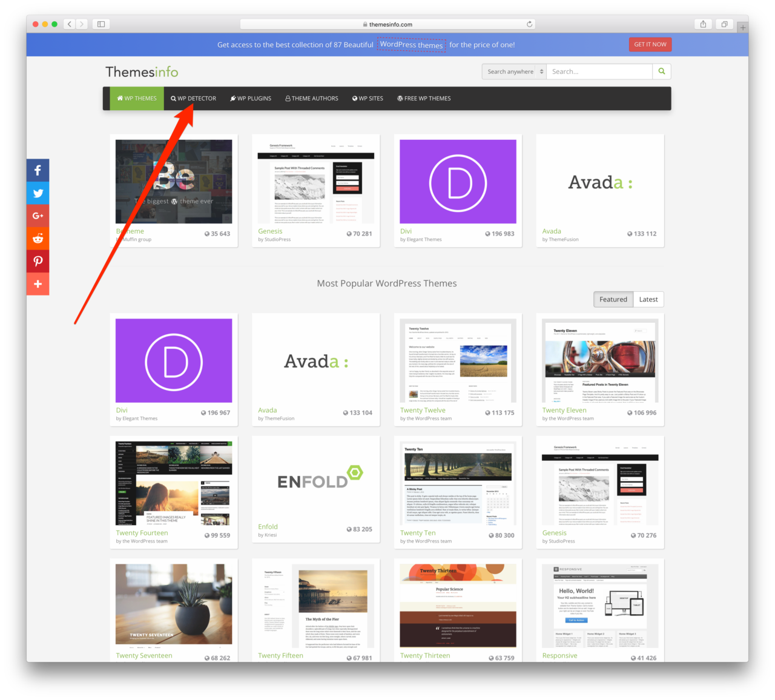
Task: Open Divi thumbnail in top row
Action: [x=458, y=182]
